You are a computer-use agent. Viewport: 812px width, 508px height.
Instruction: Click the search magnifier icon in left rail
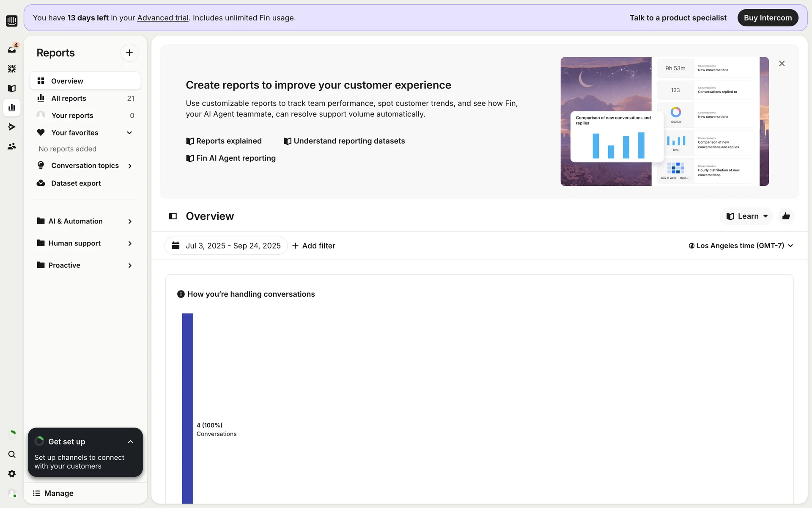pyautogui.click(x=12, y=454)
